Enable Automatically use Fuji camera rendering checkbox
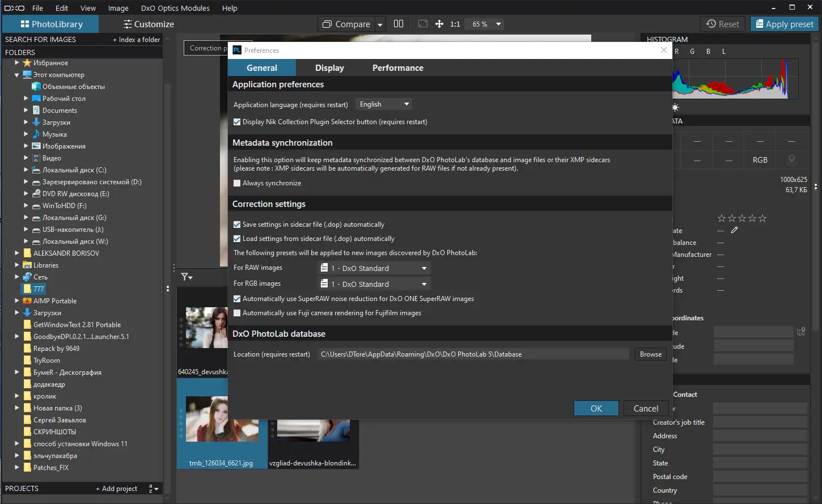Viewport: 822px width, 504px height. point(237,313)
